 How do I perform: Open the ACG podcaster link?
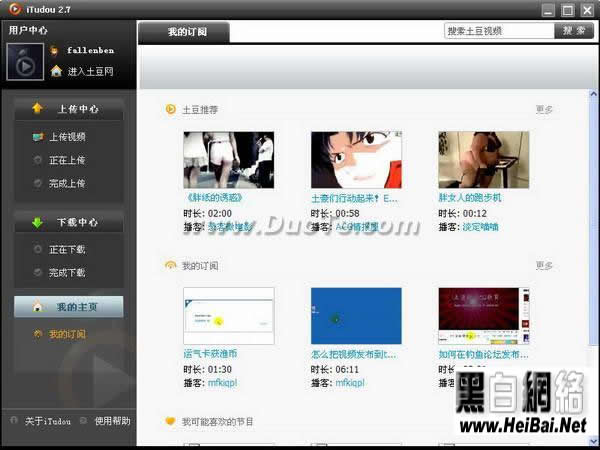[x=357, y=227]
